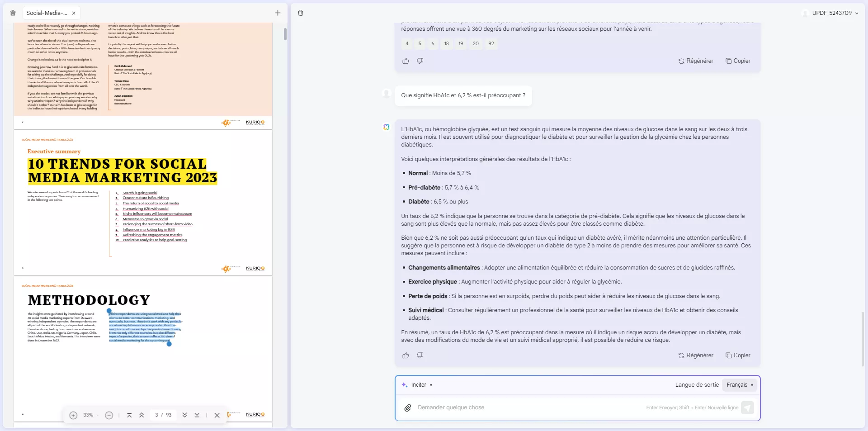Open 'Humanizing B2B with social' link
Screen dimensions: 868x431
146,209
